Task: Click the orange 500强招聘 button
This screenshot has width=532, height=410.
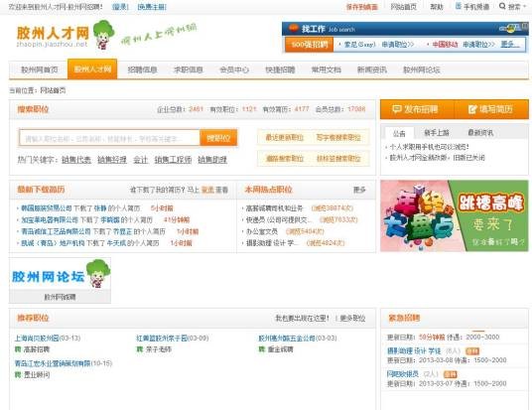Action: (x=310, y=45)
